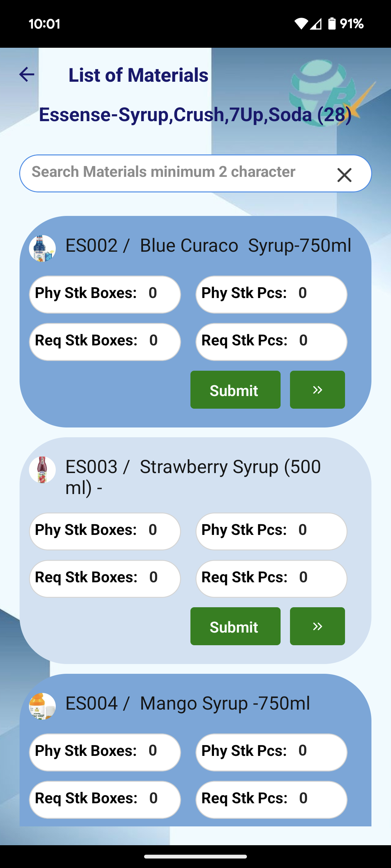The height and width of the screenshot is (868, 391).
Task: Tap the back arrow icon
Action: tap(26, 75)
